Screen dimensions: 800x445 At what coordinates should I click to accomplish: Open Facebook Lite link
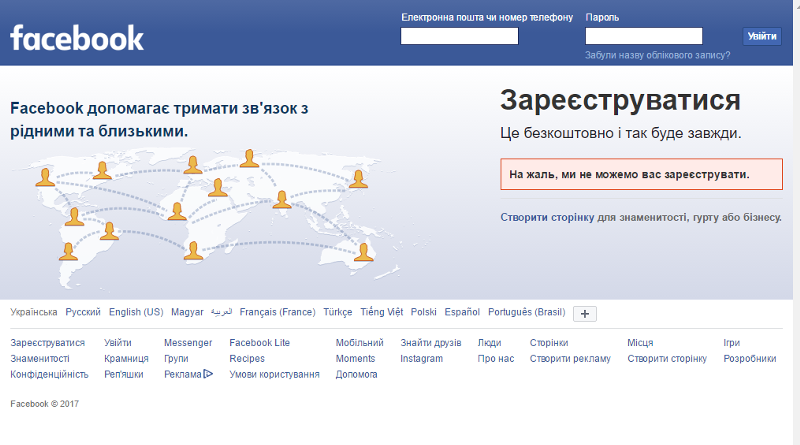tap(259, 343)
